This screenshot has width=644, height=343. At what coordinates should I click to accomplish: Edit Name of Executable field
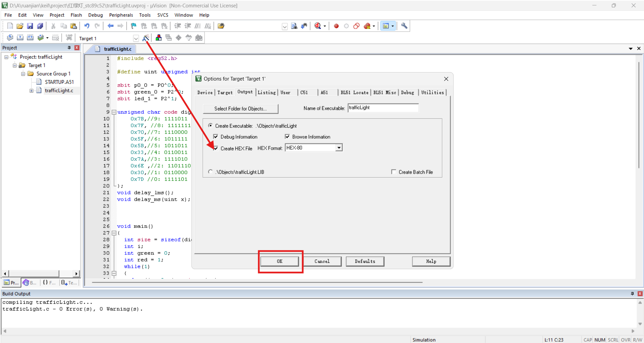[383, 108]
